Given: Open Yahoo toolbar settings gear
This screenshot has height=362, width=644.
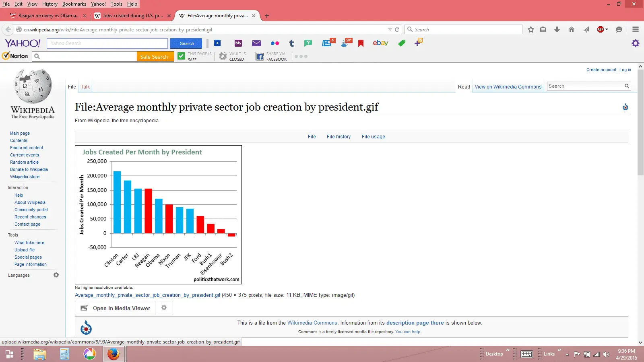Looking at the screenshot, I should [636, 43].
